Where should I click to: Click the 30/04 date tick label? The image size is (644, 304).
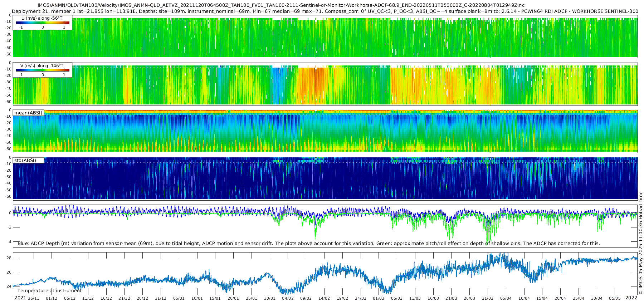pos(597,298)
